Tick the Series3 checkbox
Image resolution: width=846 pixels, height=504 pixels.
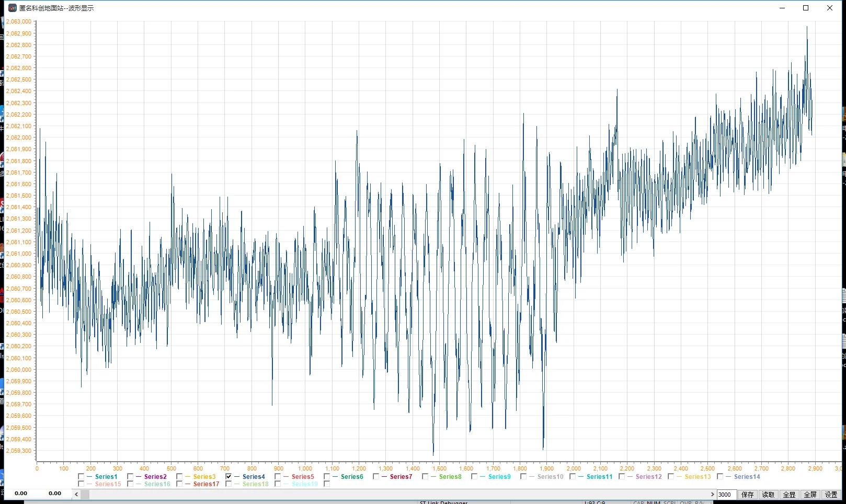179,477
